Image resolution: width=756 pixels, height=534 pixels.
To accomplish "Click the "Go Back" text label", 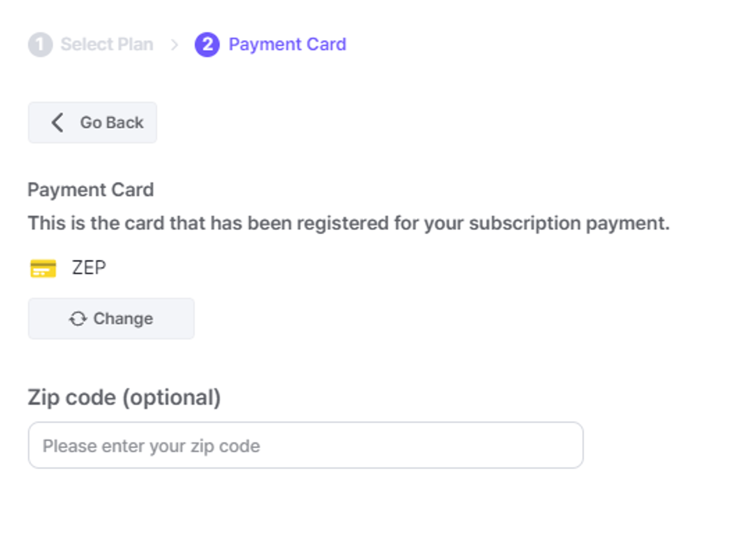I will click(112, 123).
